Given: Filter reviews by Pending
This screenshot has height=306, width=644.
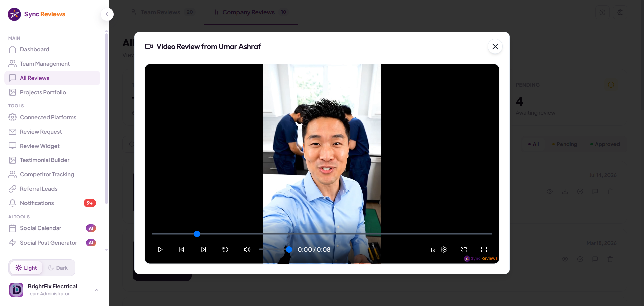Looking at the screenshot, I should [565, 144].
